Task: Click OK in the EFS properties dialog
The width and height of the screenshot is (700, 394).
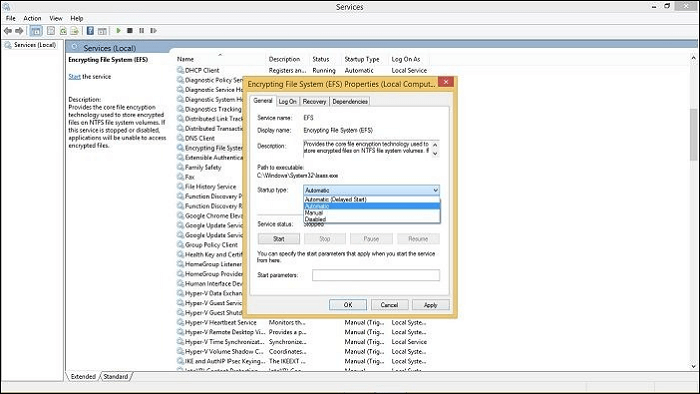Action: (348, 305)
